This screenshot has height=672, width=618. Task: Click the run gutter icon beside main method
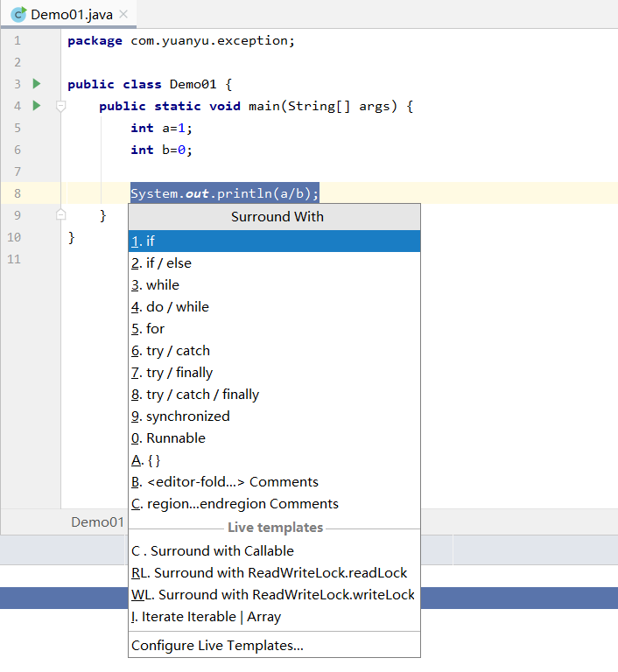coord(37,105)
